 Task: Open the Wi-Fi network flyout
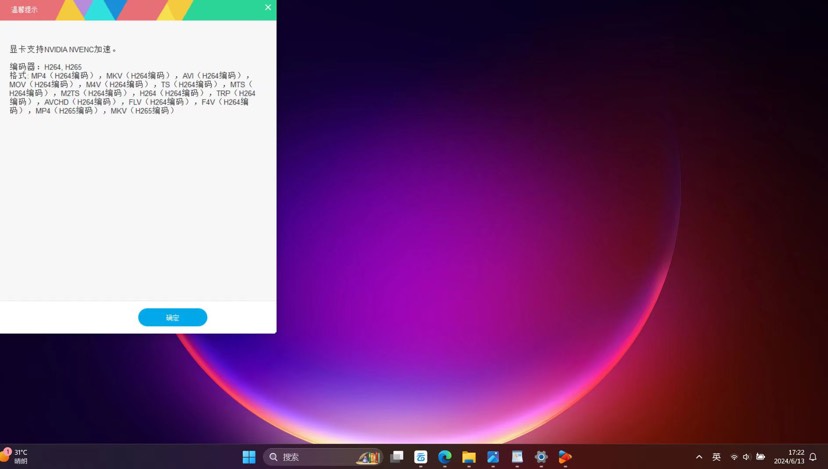click(x=734, y=457)
